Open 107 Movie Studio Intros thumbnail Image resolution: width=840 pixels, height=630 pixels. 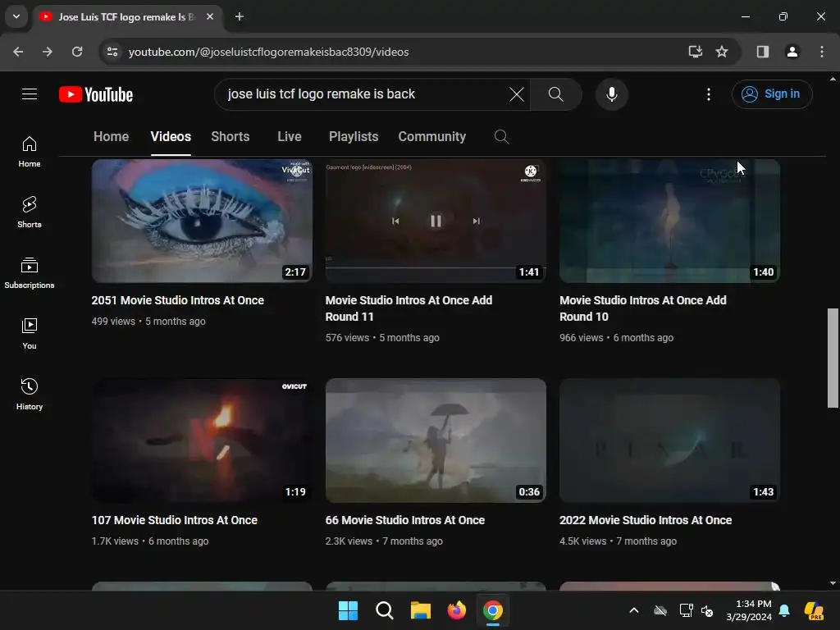202,441
